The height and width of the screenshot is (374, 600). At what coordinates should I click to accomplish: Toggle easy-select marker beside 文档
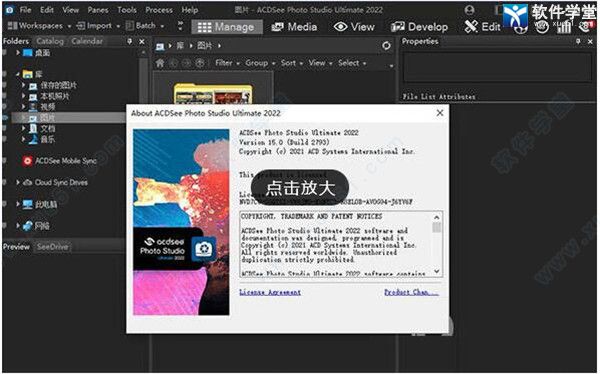(5, 128)
